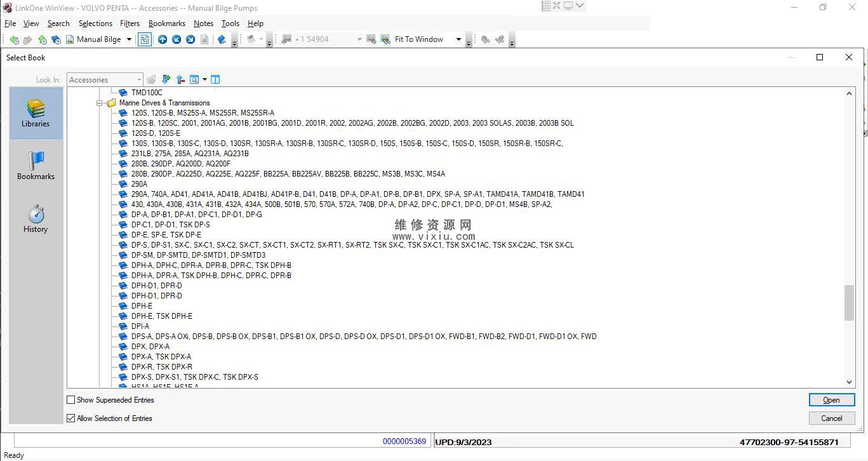The height and width of the screenshot is (461, 868).
Task: Click the book icon beside DPH-E
Action: tap(123, 306)
